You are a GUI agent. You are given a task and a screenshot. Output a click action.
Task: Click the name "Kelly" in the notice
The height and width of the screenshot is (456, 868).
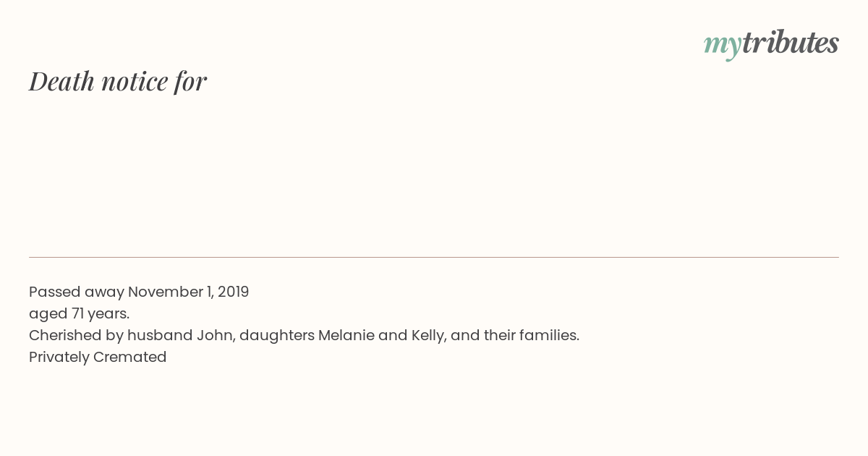click(x=428, y=335)
